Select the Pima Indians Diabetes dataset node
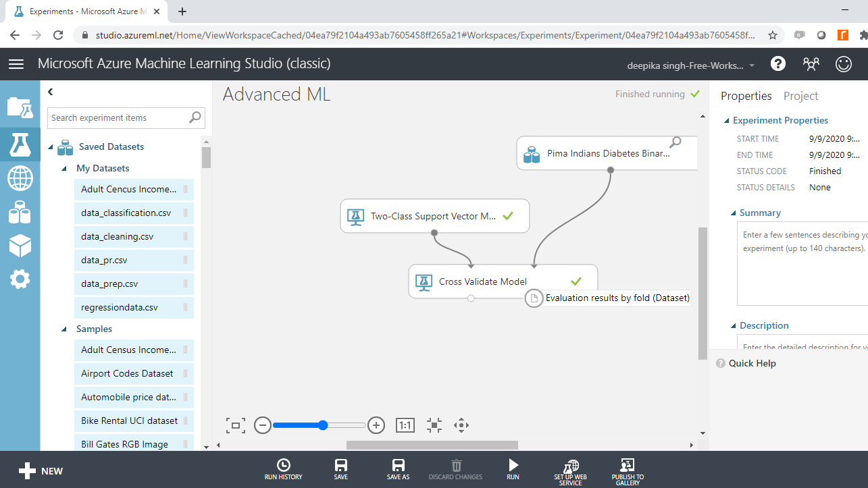Image resolution: width=868 pixels, height=488 pixels. coord(607,153)
